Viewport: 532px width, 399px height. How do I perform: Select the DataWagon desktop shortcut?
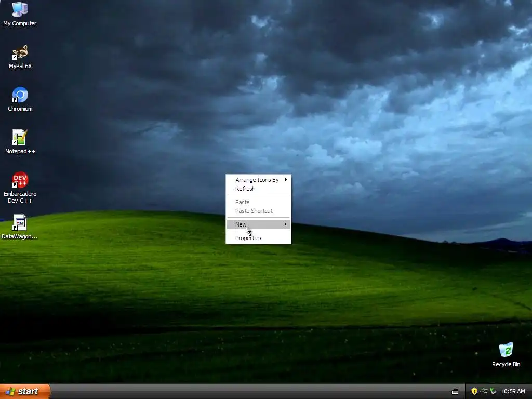(19, 227)
